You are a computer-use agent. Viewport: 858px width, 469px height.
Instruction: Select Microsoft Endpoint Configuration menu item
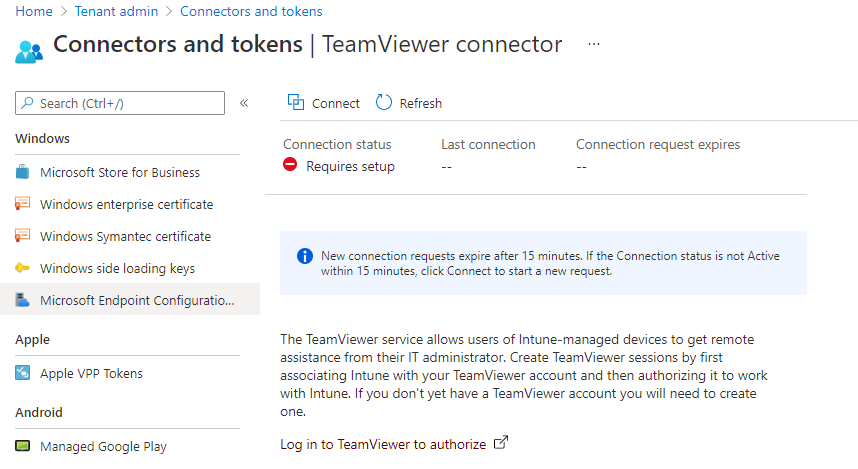coord(130,299)
